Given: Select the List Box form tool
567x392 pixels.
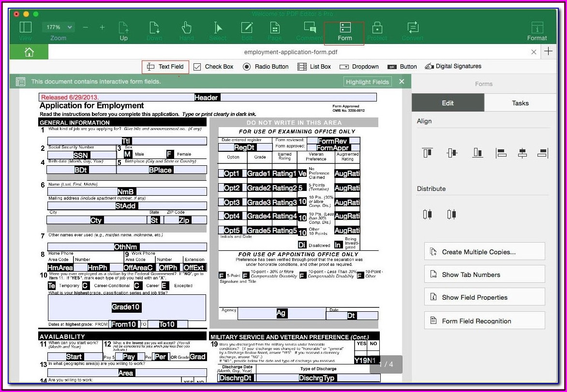Looking at the screenshot, I should tap(314, 67).
